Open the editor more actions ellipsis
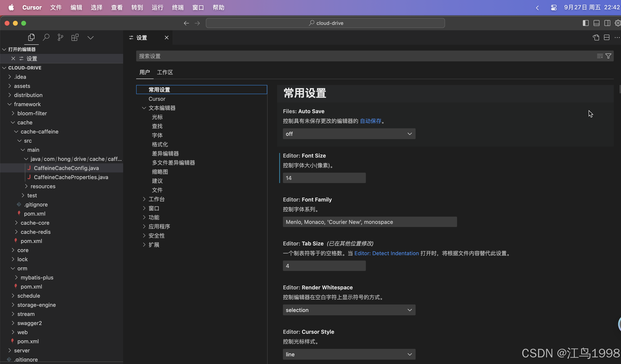This screenshot has height=364, width=621. tap(617, 38)
